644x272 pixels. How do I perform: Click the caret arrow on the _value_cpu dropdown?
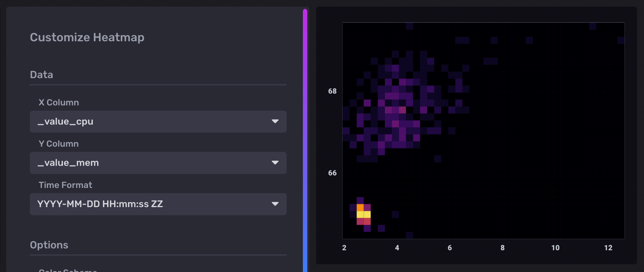click(x=275, y=122)
